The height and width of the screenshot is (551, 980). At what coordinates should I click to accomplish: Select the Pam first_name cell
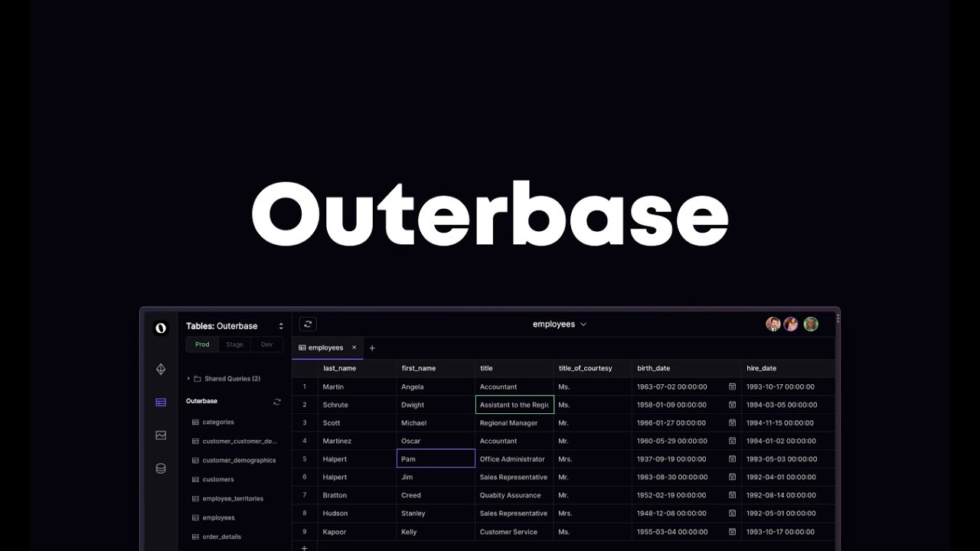(436, 459)
